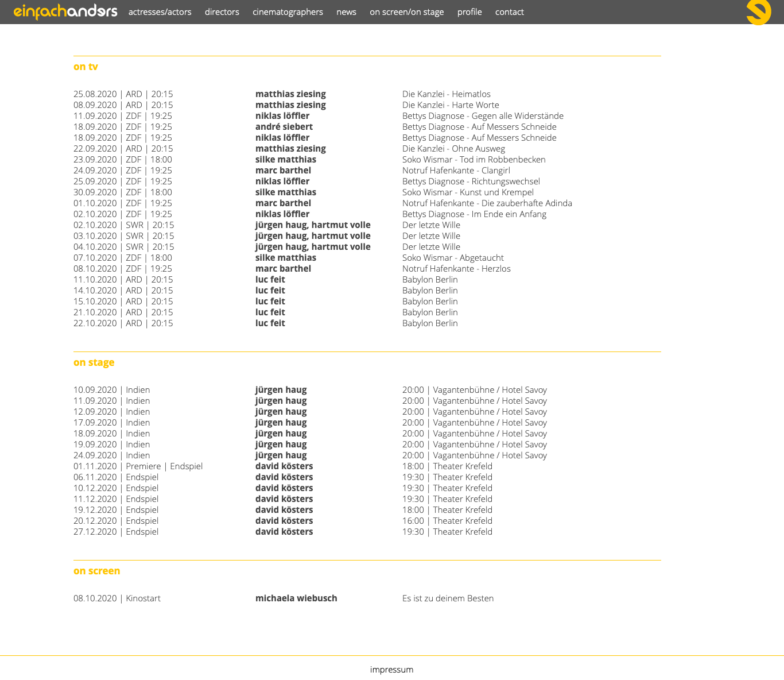The height and width of the screenshot is (680, 784).
Task: Click '15.10.2020 | ARD | 20:15' entry
Action: (123, 302)
